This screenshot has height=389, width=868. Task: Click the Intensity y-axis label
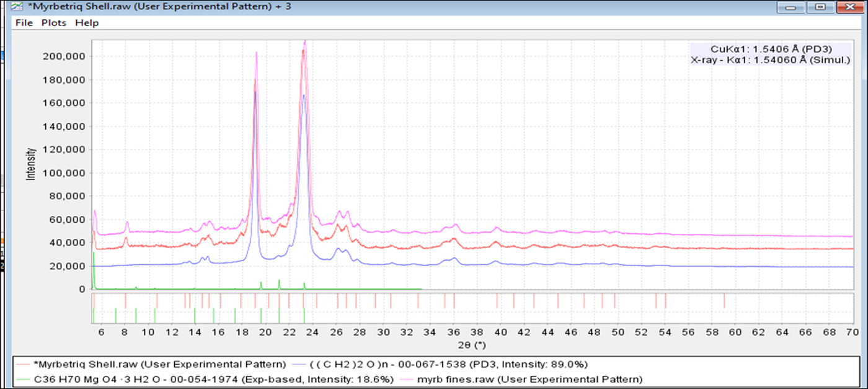click(29, 164)
